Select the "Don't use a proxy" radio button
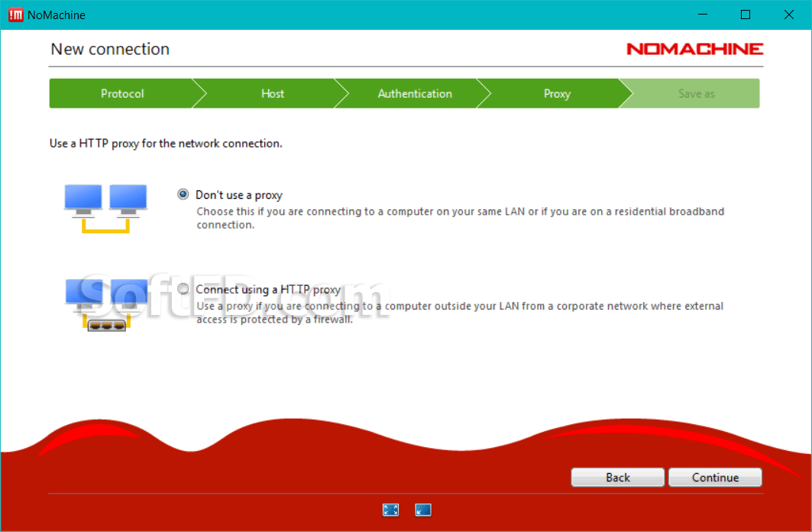Screen dimensions: 812x532 point(183,194)
